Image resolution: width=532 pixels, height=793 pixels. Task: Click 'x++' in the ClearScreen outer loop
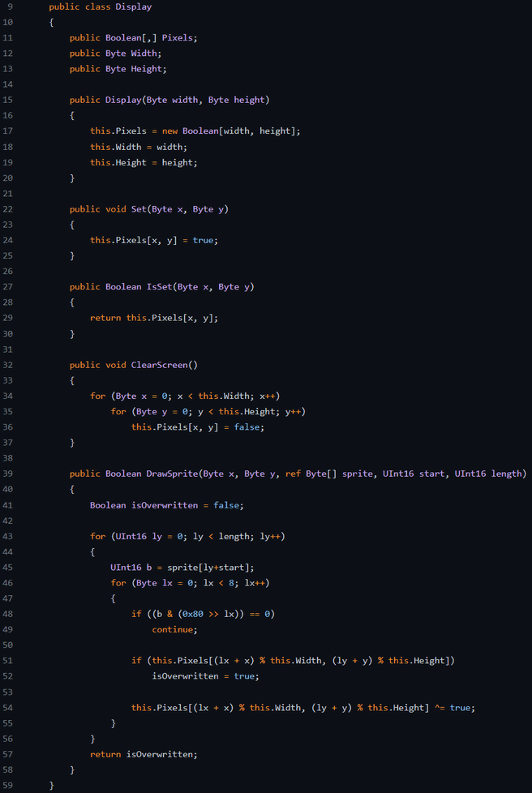pyautogui.click(x=267, y=396)
